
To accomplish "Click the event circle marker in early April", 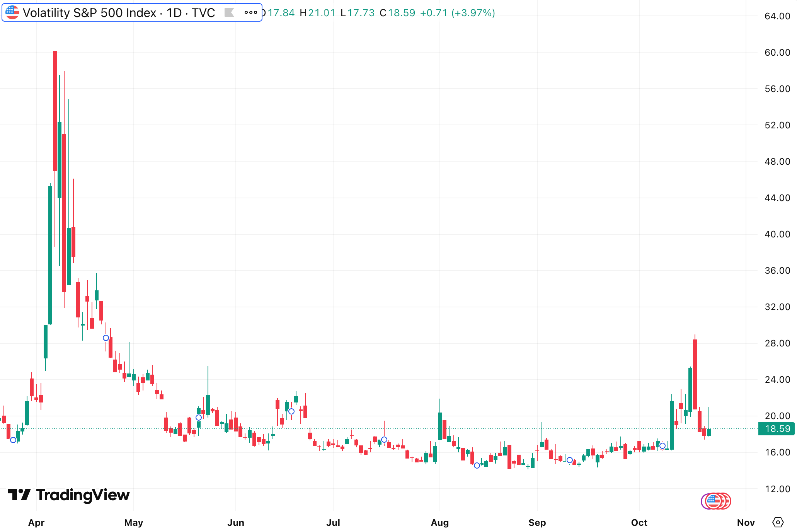I will [x=13, y=440].
